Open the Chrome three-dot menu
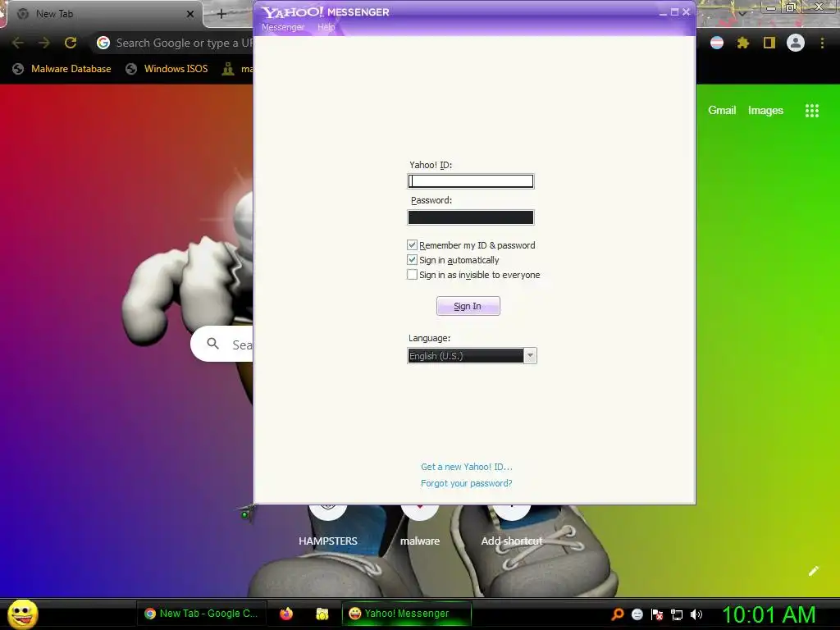Image resolution: width=840 pixels, height=630 pixels. 822,43
